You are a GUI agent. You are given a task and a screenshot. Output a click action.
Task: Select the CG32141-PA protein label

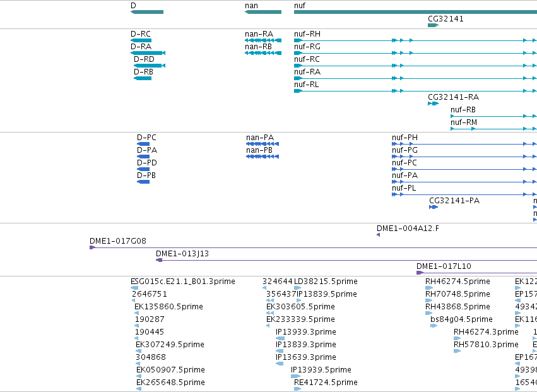[x=454, y=201]
